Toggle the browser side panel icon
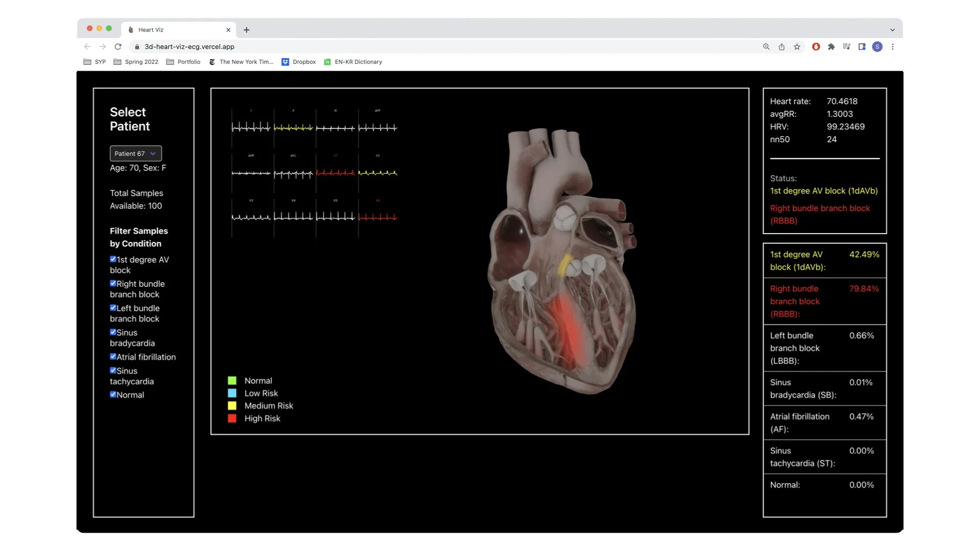The width and height of the screenshot is (980, 551). (x=862, y=46)
